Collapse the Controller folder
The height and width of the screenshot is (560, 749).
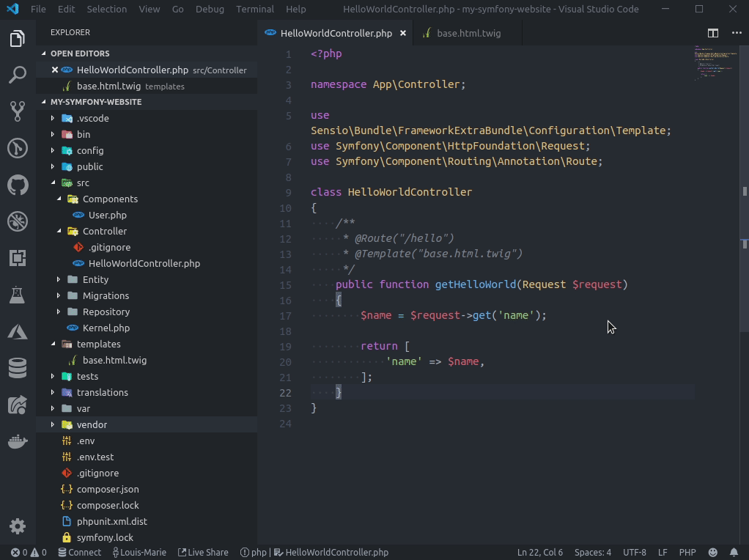59,232
